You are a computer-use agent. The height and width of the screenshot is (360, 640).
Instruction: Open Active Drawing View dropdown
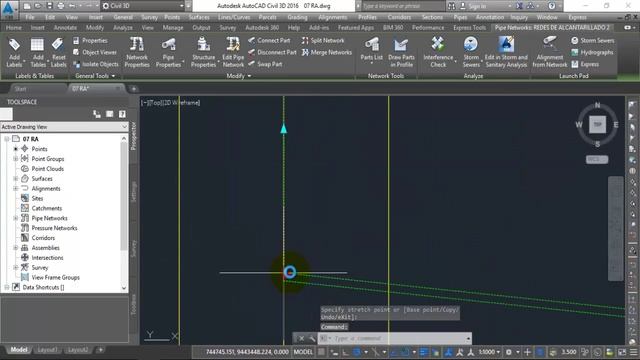pos(64,127)
